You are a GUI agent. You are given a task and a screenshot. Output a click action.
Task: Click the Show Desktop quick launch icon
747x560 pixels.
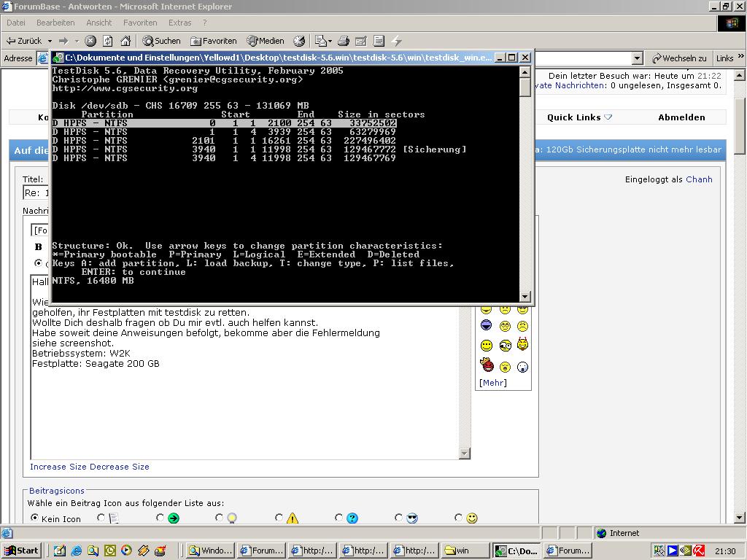point(60,551)
